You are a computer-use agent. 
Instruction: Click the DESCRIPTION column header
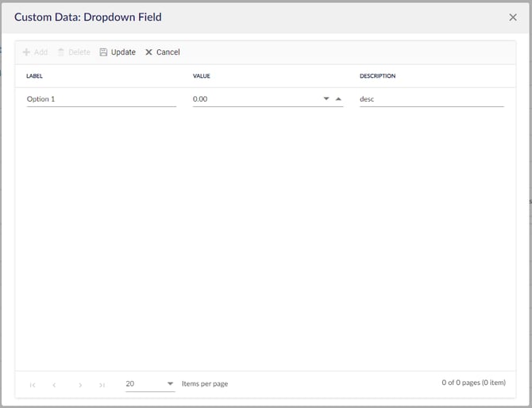pos(378,76)
